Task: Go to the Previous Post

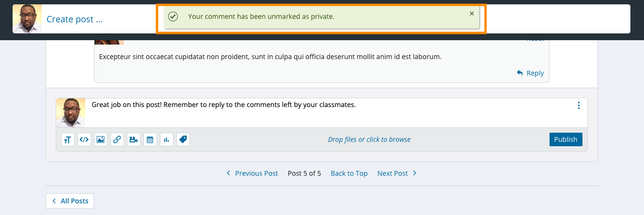Action: coord(252,173)
